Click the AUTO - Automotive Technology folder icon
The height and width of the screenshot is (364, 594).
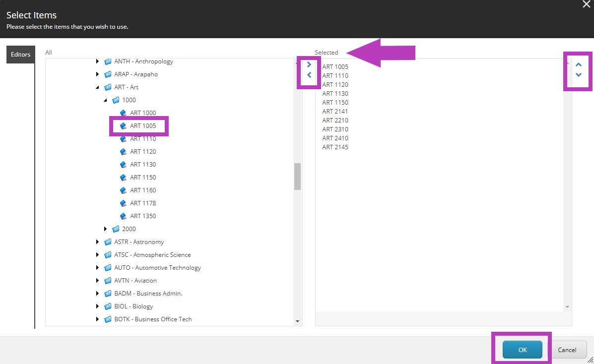click(108, 267)
